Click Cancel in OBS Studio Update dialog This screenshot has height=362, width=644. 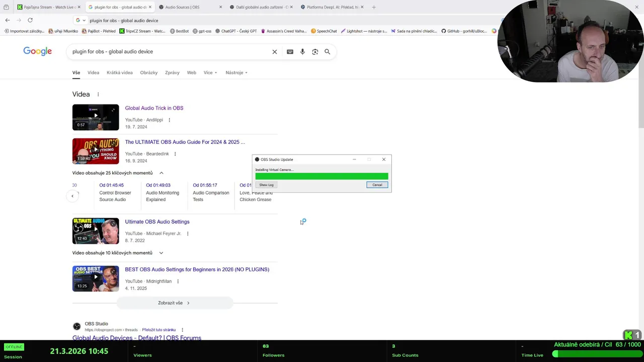[x=377, y=185]
